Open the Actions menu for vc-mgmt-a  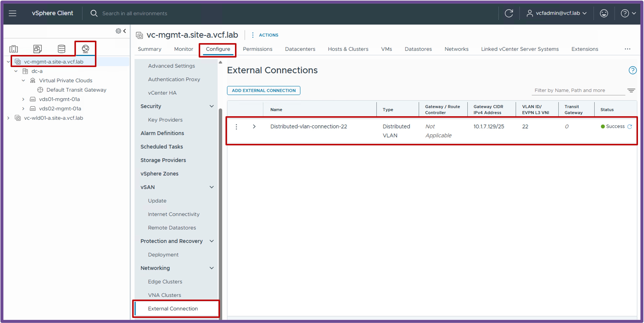coord(265,35)
